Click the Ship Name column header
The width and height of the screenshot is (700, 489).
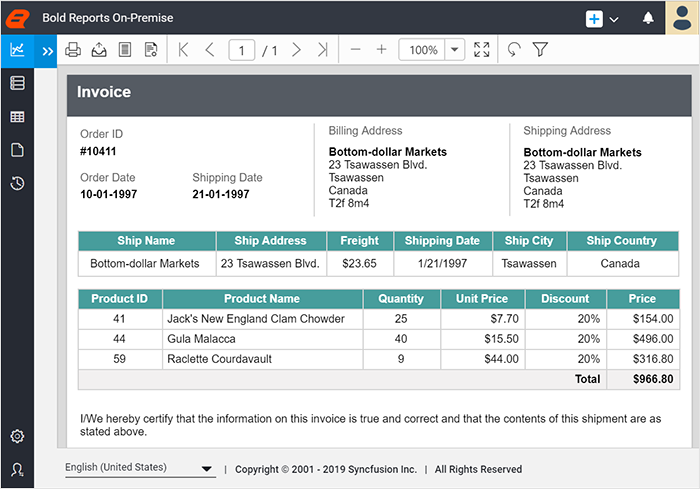click(146, 241)
